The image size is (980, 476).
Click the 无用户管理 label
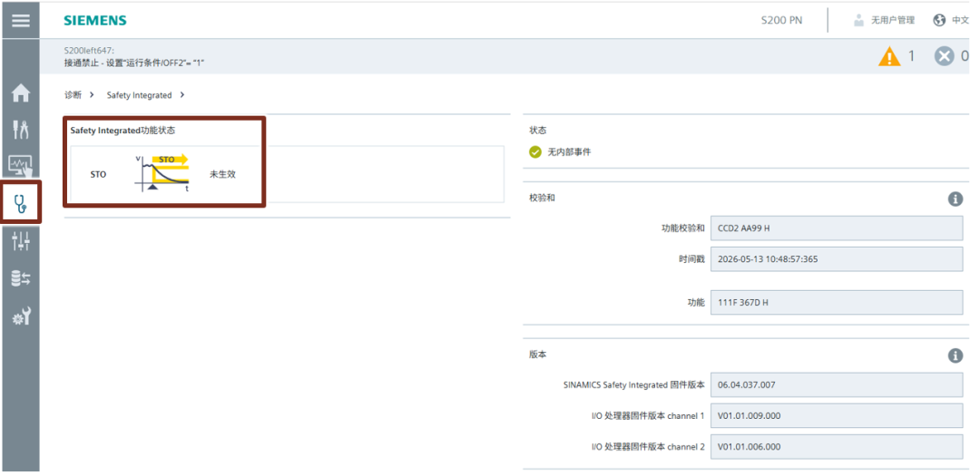coord(893,20)
